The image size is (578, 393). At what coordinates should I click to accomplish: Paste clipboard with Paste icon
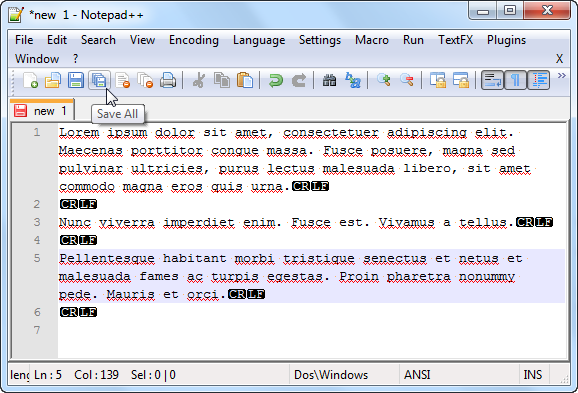(x=245, y=80)
